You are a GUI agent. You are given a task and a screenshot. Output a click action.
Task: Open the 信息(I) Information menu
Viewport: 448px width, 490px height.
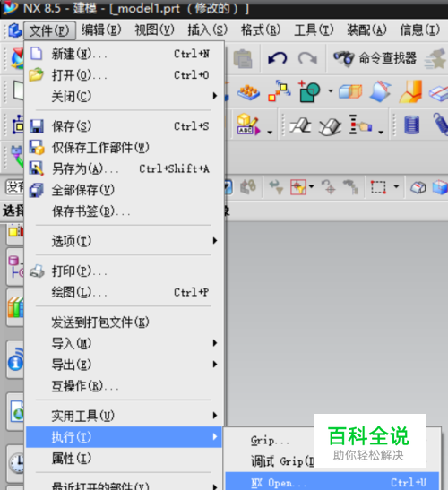pyautogui.click(x=420, y=30)
